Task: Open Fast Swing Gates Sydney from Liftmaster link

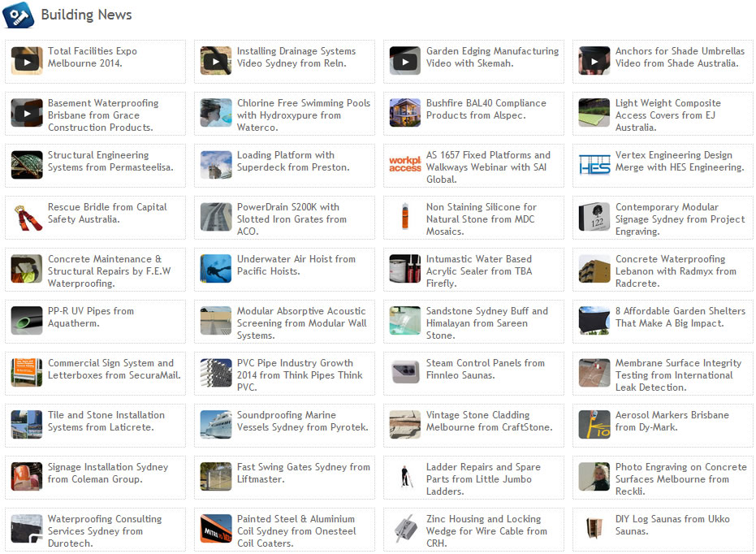Action: 304,474
